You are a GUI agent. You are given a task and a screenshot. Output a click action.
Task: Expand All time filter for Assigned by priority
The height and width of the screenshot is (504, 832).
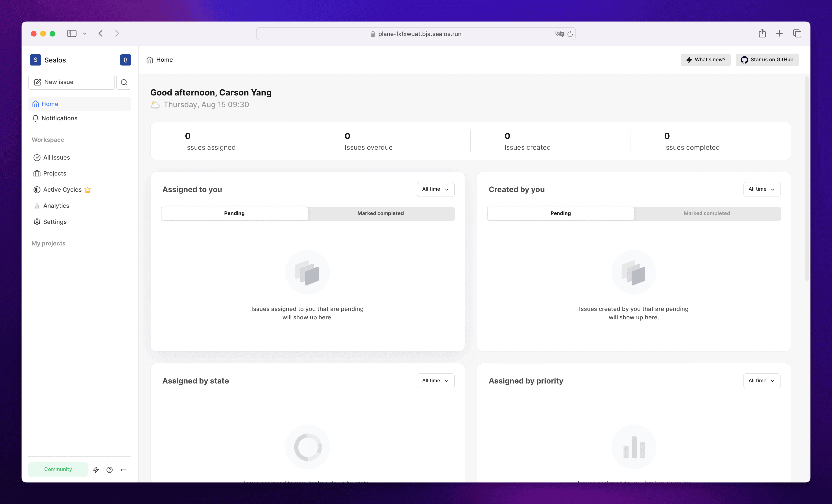tap(762, 380)
